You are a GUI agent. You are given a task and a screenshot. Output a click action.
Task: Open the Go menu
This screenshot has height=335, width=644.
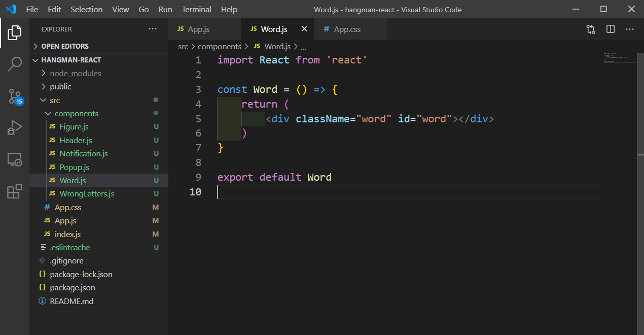144,9
